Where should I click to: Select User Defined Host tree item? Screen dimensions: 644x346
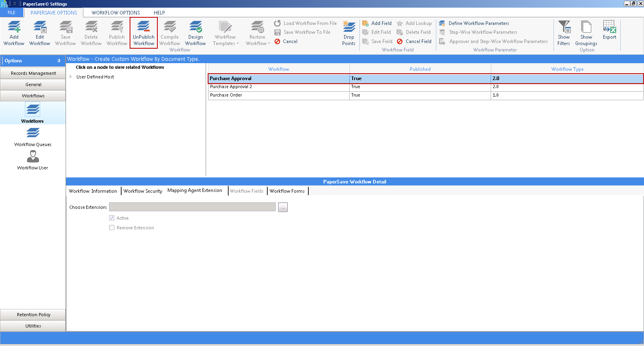(x=95, y=77)
